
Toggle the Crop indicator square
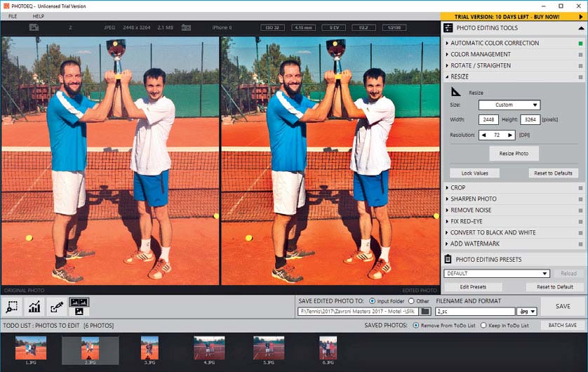(580, 188)
